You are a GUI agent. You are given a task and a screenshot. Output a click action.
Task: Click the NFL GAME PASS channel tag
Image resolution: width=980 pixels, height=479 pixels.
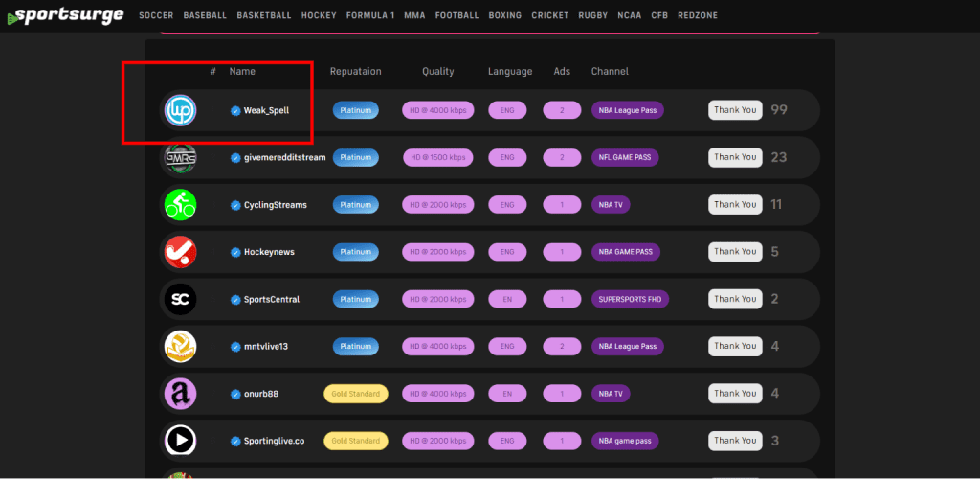[625, 157]
